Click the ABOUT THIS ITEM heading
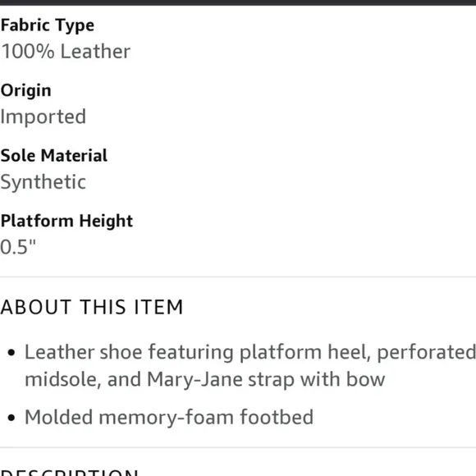 pos(92,307)
